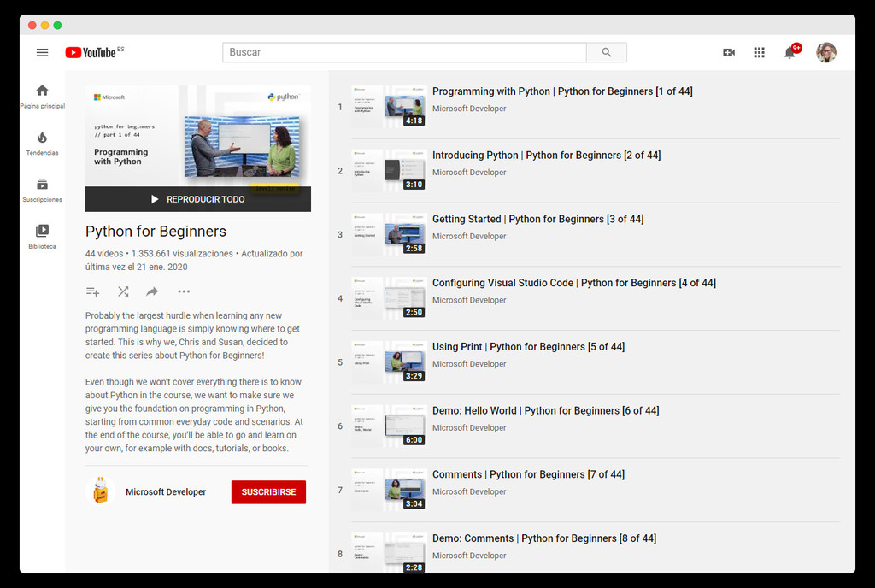Screen dimensions: 875x588
Task: Open the three-dot playlist options icon
Action: (x=183, y=291)
